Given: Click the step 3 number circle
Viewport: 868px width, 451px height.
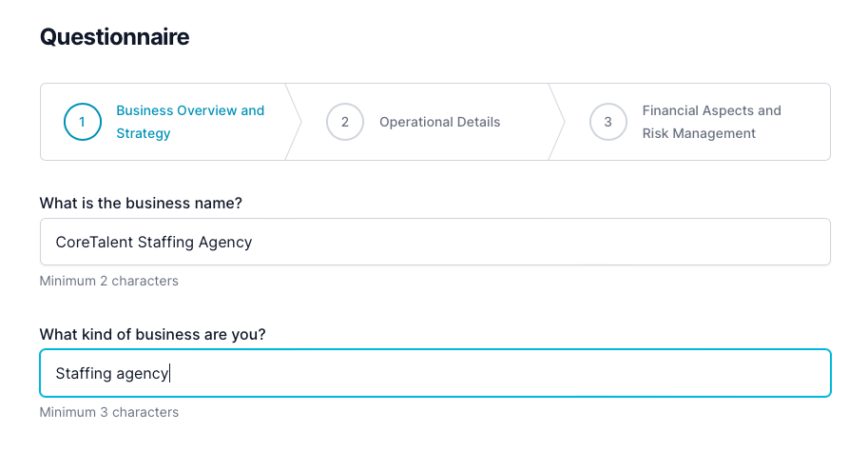Looking at the screenshot, I should coord(608,122).
